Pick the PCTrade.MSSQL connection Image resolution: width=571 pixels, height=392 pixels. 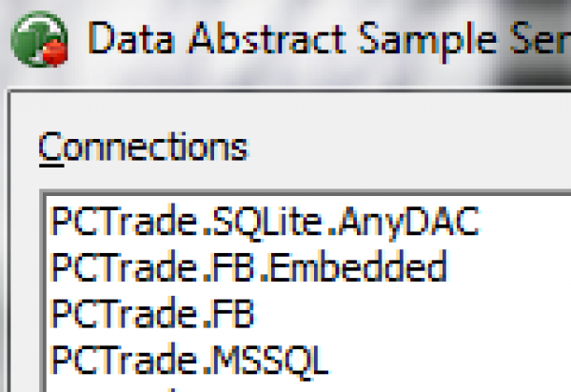[189, 360]
